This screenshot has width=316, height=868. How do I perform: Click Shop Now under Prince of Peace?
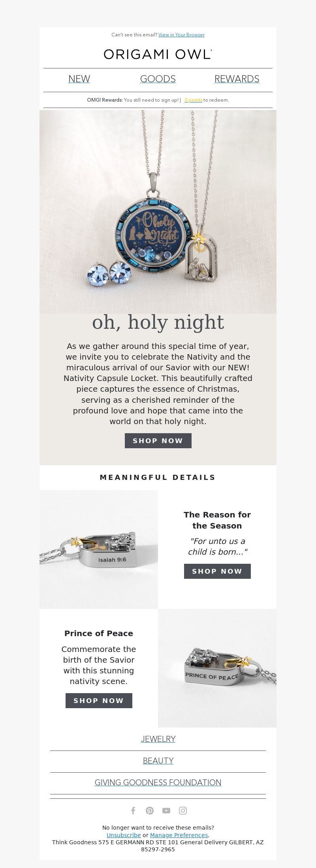pos(99,701)
